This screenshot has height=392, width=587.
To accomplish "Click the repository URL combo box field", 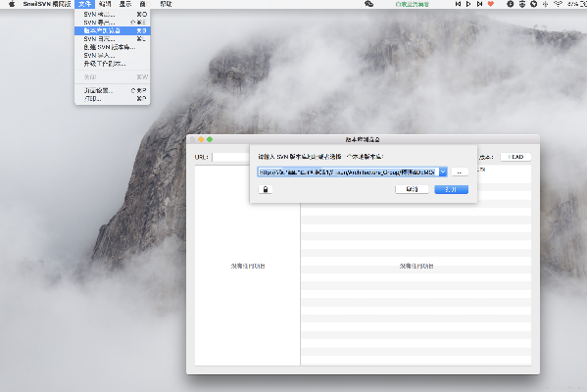I will [352, 171].
